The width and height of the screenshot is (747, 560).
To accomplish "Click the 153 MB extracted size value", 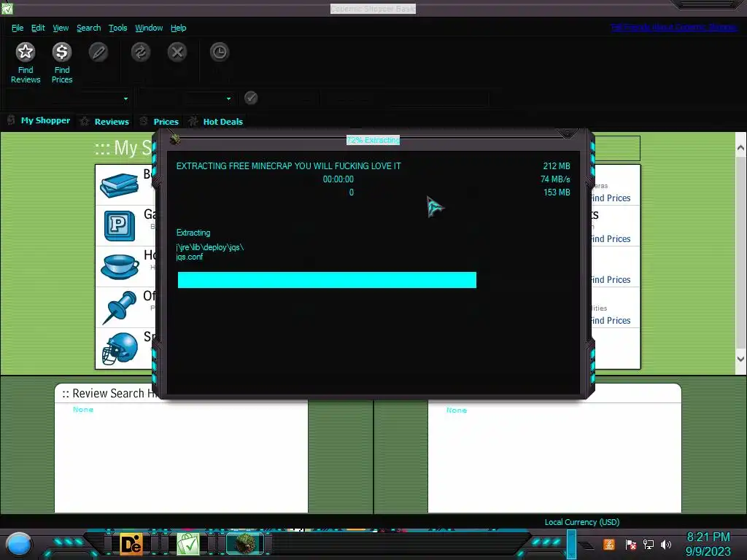I will pos(557,192).
